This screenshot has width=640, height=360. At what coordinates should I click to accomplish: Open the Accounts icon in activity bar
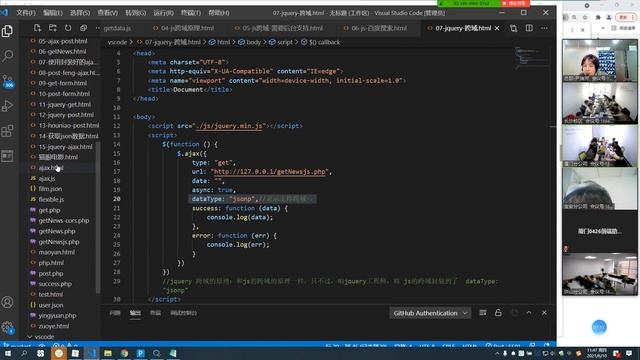7,302
